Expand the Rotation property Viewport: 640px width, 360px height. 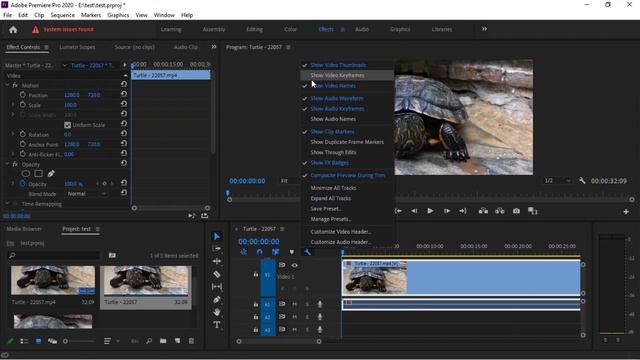13,134
